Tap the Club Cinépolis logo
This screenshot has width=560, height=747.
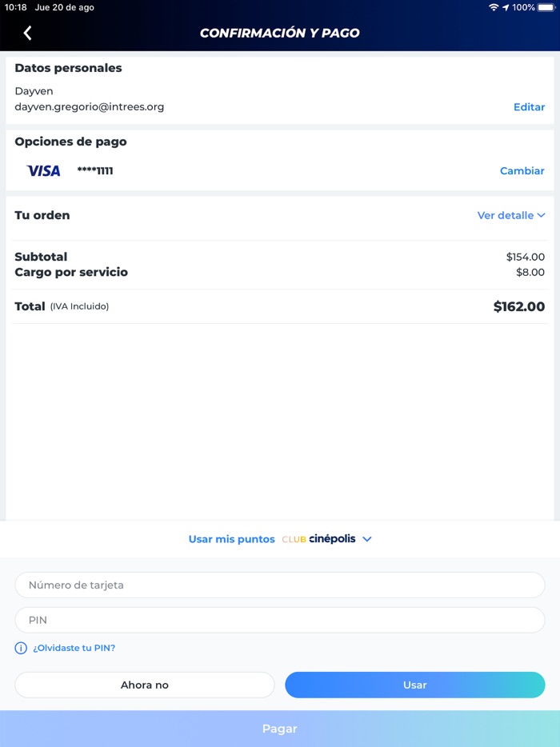click(x=318, y=539)
